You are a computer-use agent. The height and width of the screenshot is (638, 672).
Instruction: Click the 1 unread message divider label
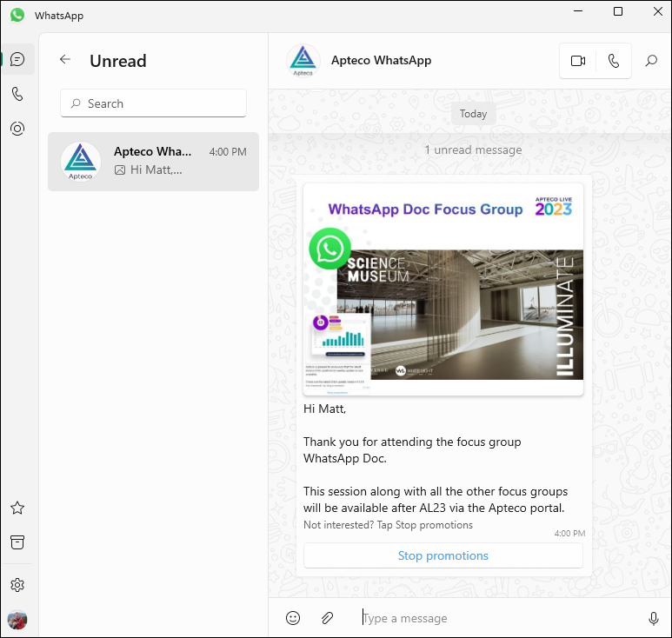(x=473, y=150)
